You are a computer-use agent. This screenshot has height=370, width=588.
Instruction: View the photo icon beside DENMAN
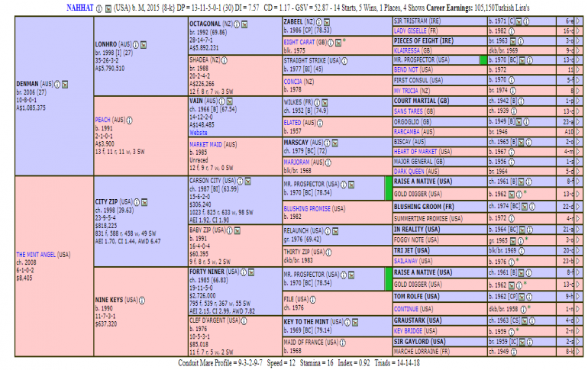(x=65, y=84)
